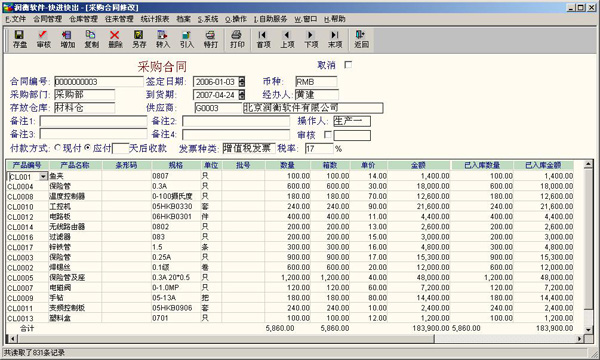The image size is (600, 360).
Task: Open the 操作 menu
Action: tap(236, 19)
